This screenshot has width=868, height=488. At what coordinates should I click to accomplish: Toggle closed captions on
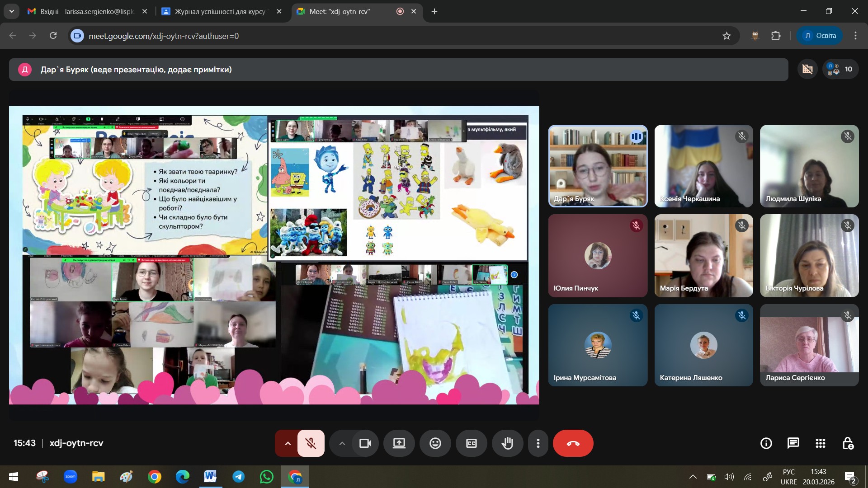click(x=471, y=443)
